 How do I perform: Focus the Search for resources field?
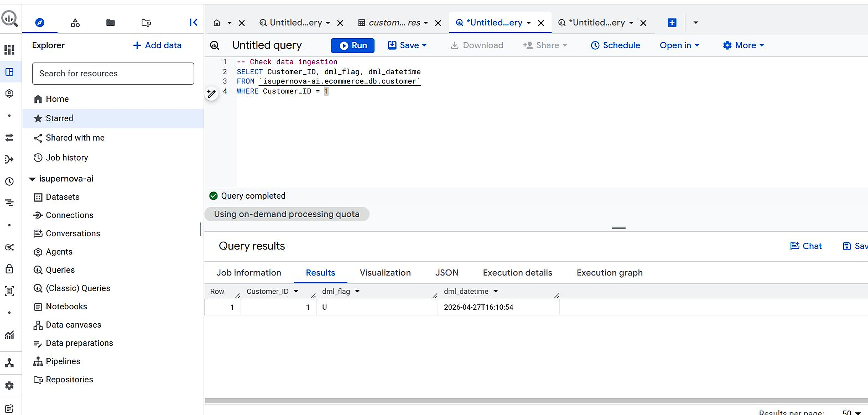(113, 74)
